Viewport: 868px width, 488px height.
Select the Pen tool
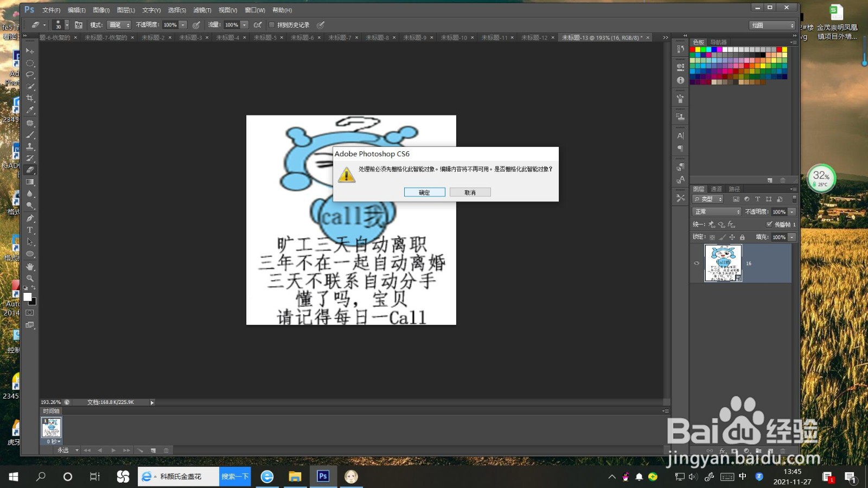point(30,218)
